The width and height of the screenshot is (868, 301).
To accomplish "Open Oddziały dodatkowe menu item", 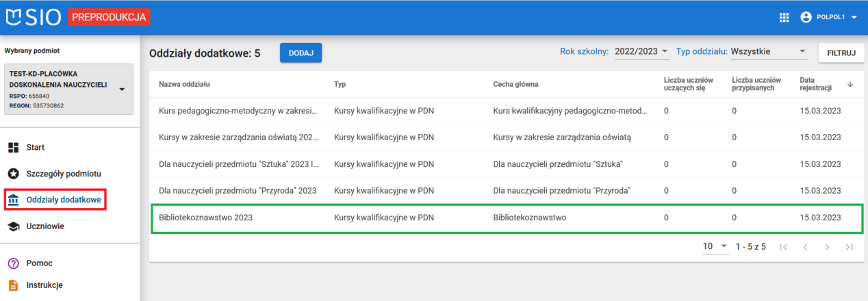I will click(64, 200).
